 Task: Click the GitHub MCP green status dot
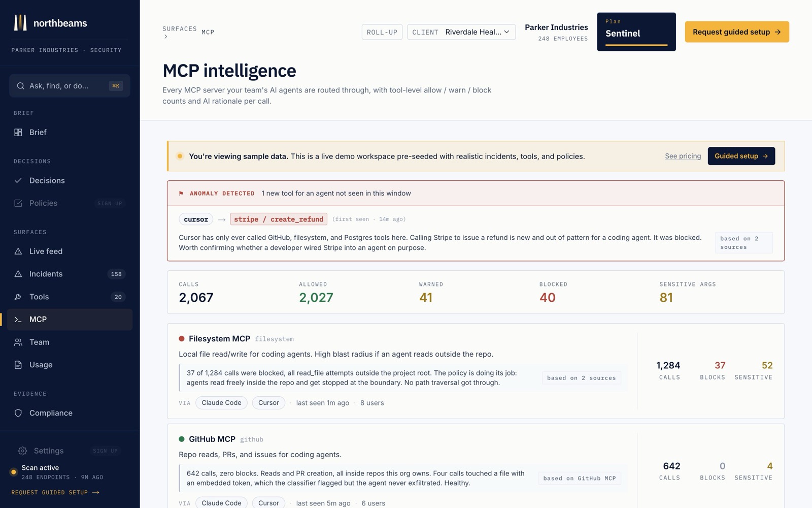[x=182, y=439]
